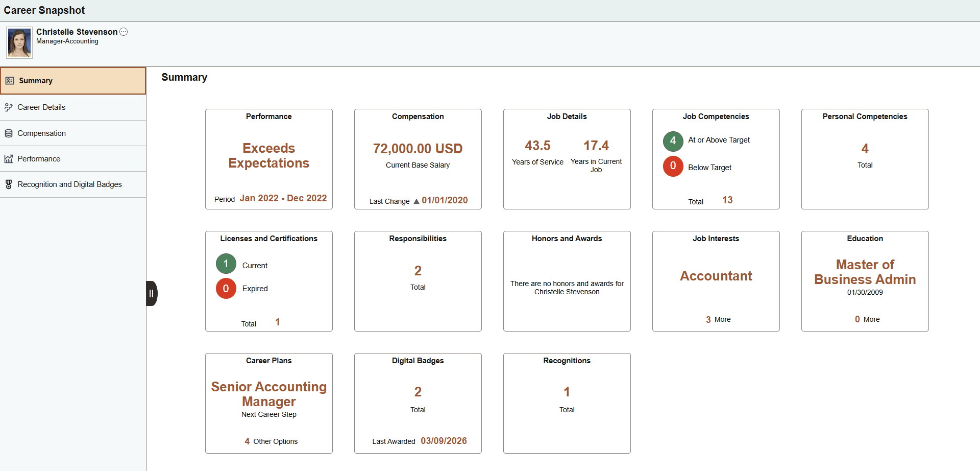Open Recognition and Digital Badges tab
The height and width of the screenshot is (471, 980).
tap(73, 184)
